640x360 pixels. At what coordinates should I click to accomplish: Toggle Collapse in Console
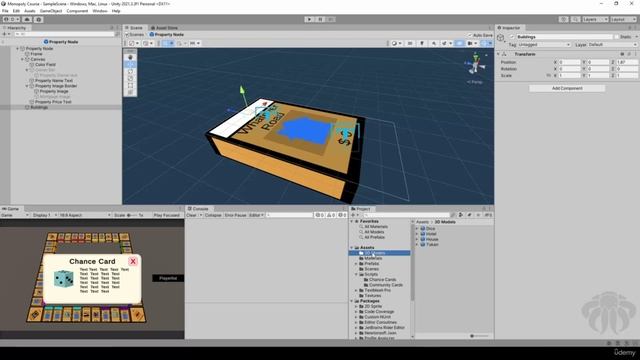tap(213, 215)
